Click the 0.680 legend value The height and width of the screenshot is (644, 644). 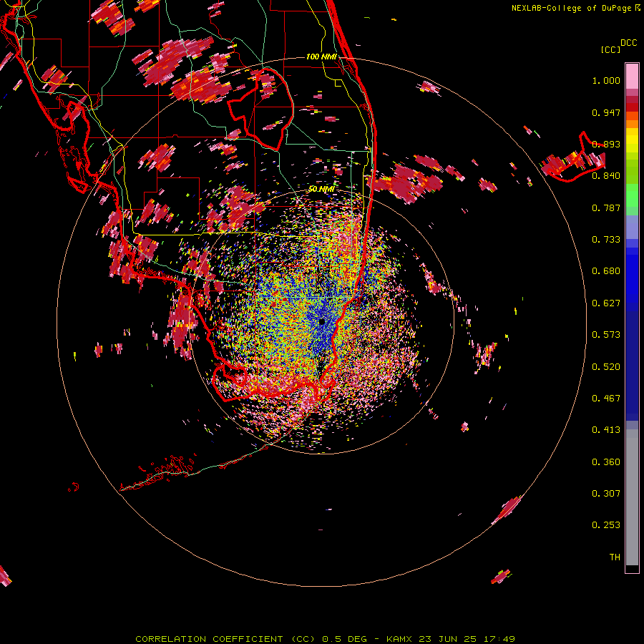606,271
